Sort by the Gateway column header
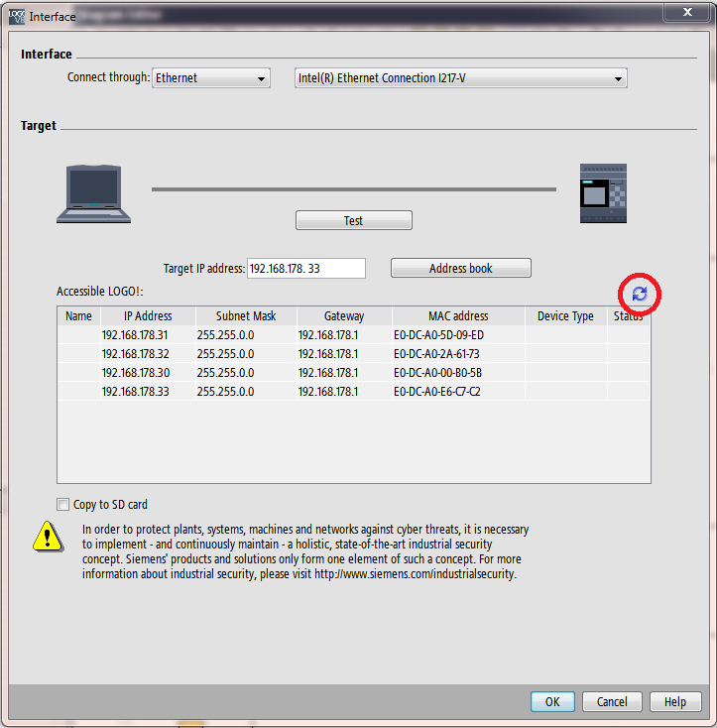 pyautogui.click(x=344, y=316)
